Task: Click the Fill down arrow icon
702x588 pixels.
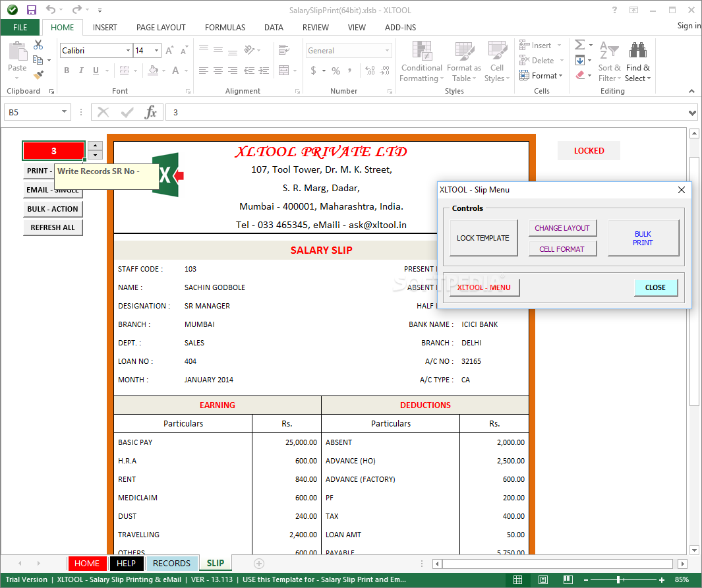Action: pyautogui.click(x=580, y=61)
